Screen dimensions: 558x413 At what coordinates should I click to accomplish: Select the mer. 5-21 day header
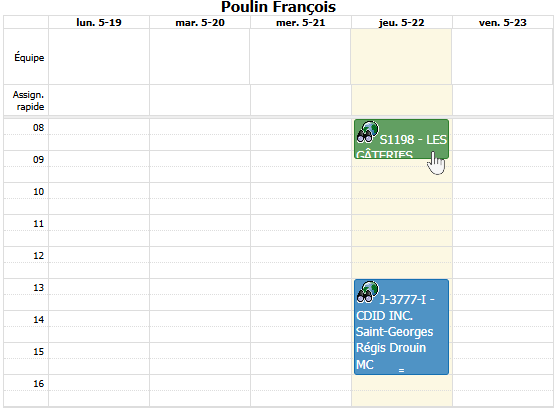pyautogui.click(x=301, y=22)
